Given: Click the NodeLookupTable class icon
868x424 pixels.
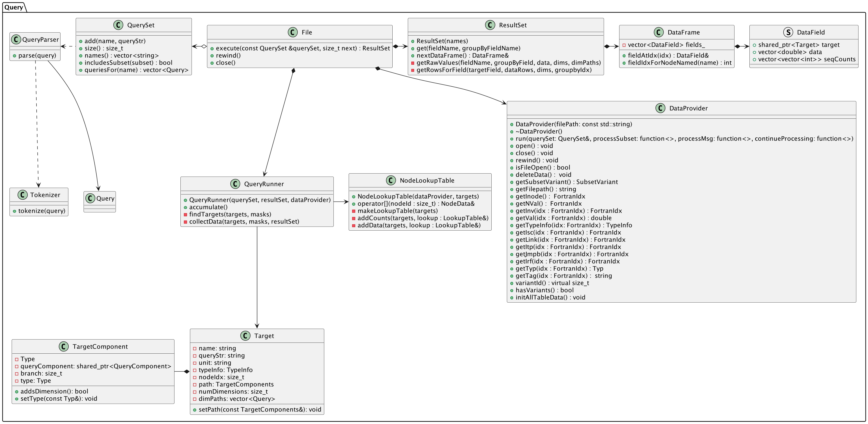Looking at the screenshot, I should tap(391, 180).
